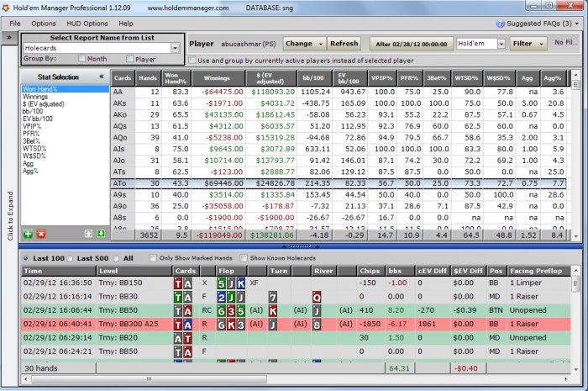Open the Help menu

(126, 24)
